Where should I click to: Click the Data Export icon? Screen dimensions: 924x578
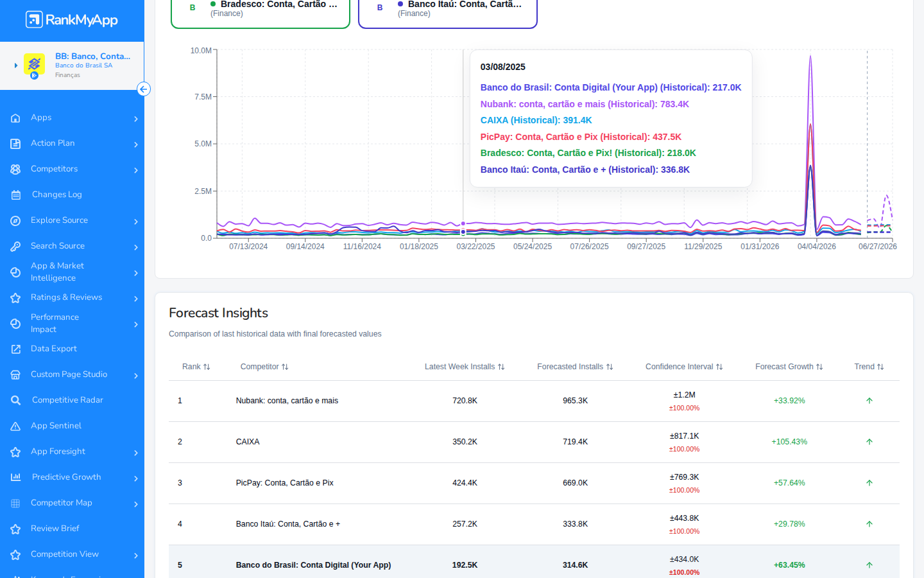15,349
